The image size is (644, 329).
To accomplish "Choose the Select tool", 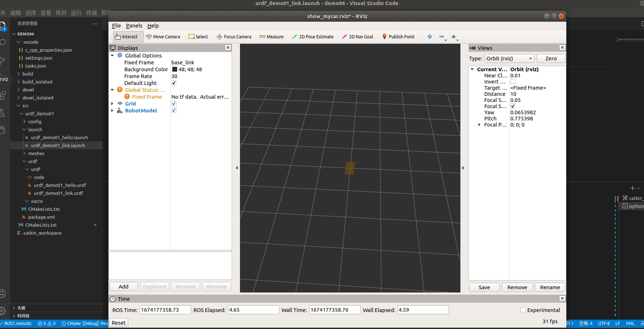I will [x=198, y=37].
